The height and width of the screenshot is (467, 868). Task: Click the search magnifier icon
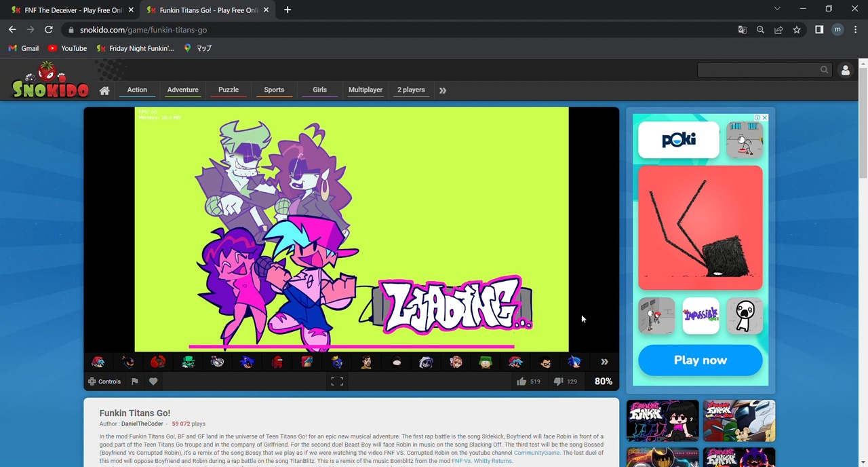[824, 70]
